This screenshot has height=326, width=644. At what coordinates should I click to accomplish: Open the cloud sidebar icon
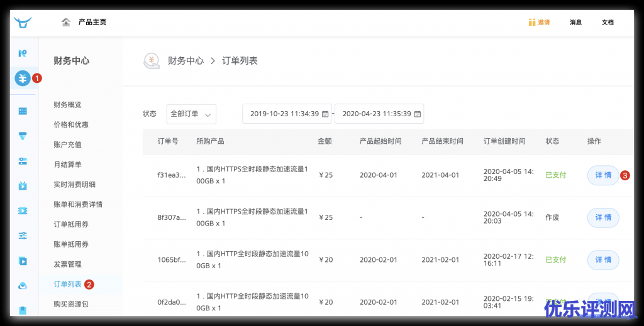pyautogui.click(x=23, y=286)
